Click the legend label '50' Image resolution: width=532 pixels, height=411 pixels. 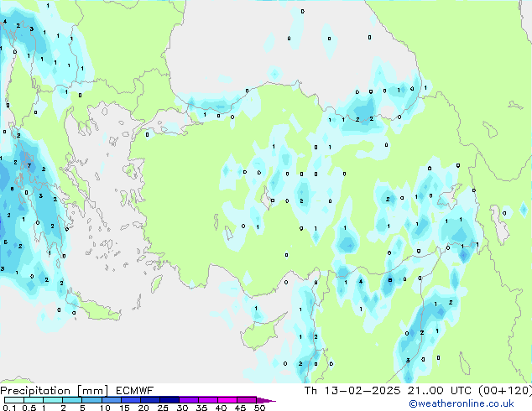[259, 408]
